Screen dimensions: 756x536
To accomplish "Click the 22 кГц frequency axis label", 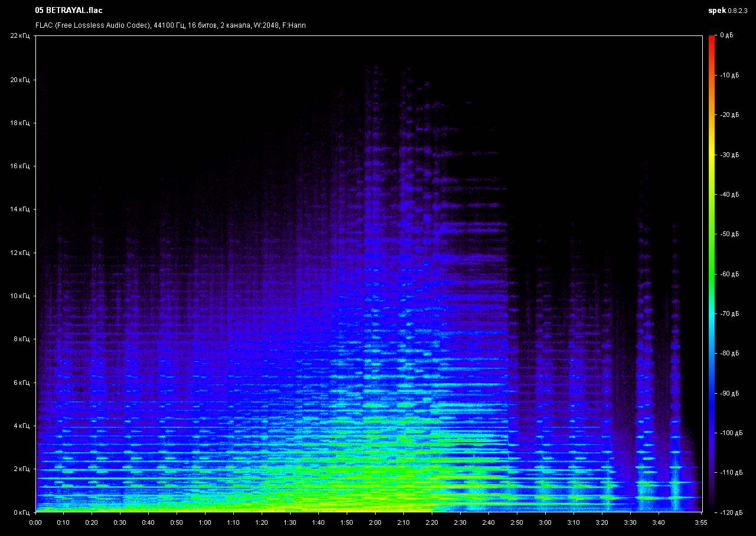I will tap(21, 36).
